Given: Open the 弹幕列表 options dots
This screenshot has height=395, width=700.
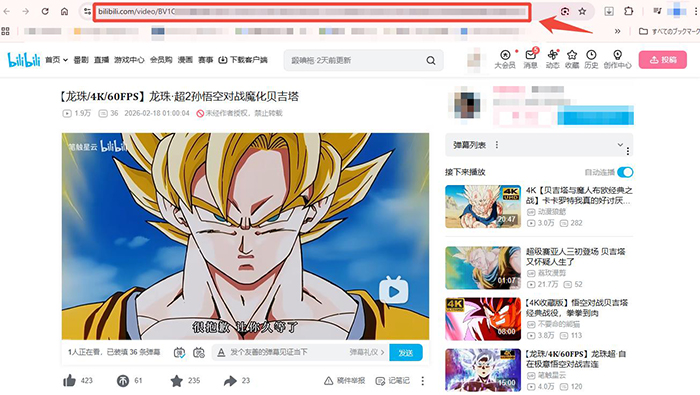Looking at the screenshot, I should pos(497,145).
